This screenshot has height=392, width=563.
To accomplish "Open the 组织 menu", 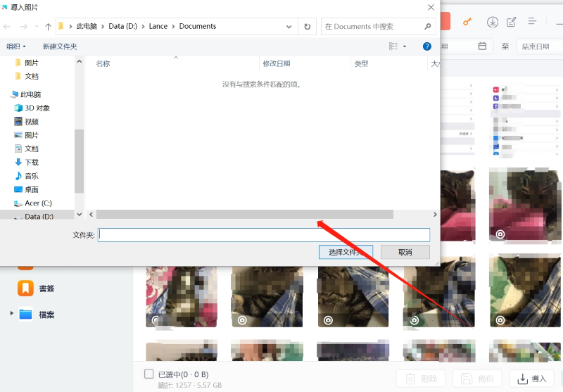I will click(x=16, y=46).
